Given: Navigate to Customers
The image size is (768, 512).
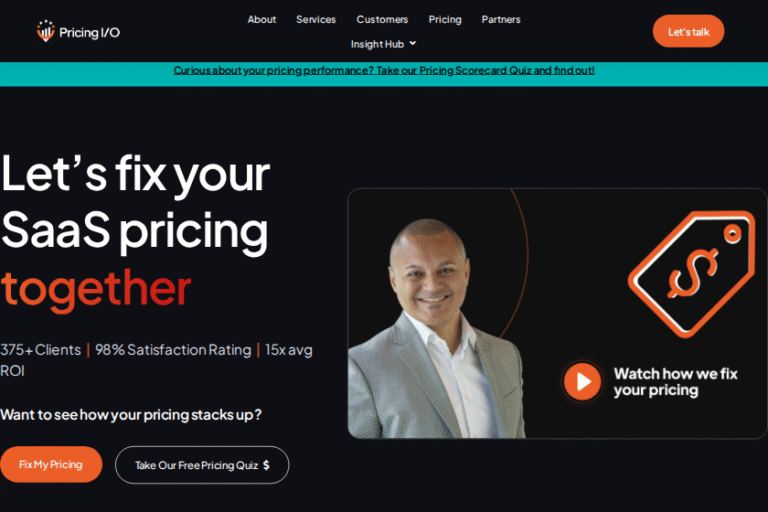Looking at the screenshot, I should tap(382, 20).
